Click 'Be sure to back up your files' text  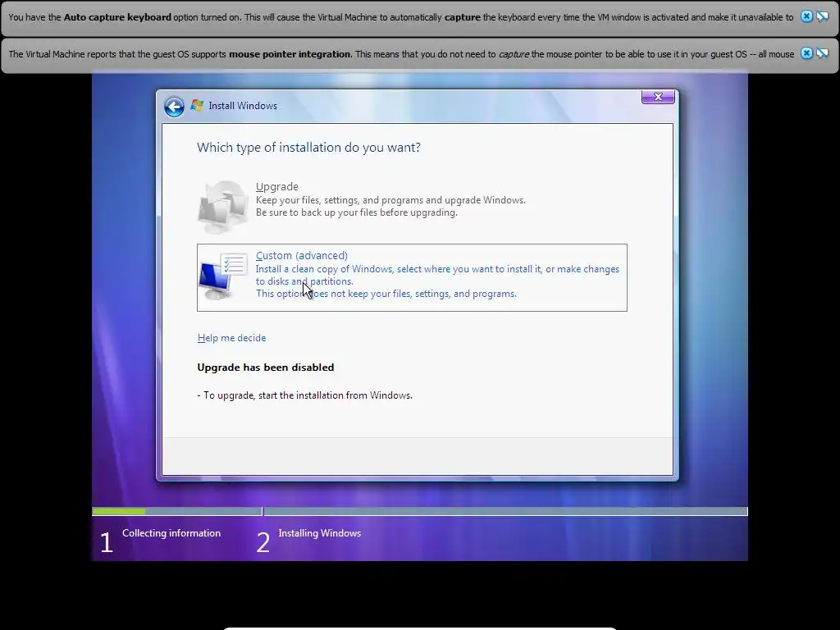(x=356, y=212)
